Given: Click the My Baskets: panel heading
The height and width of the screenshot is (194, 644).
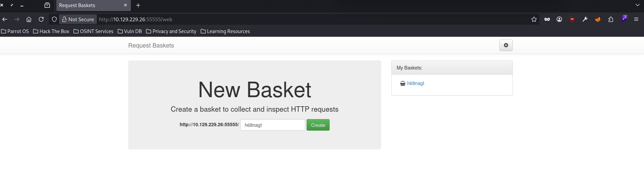Looking at the screenshot, I should (x=410, y=68).
